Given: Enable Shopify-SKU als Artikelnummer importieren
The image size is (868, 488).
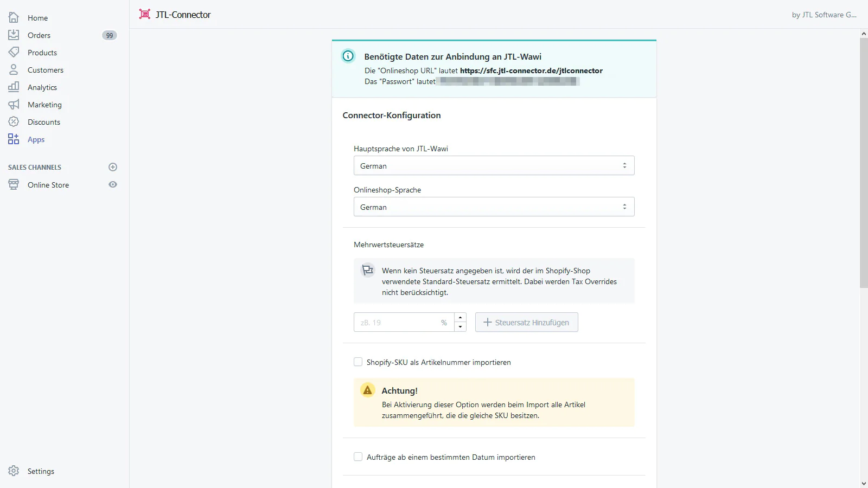Looking at the screenshot, I should [358, 362].
